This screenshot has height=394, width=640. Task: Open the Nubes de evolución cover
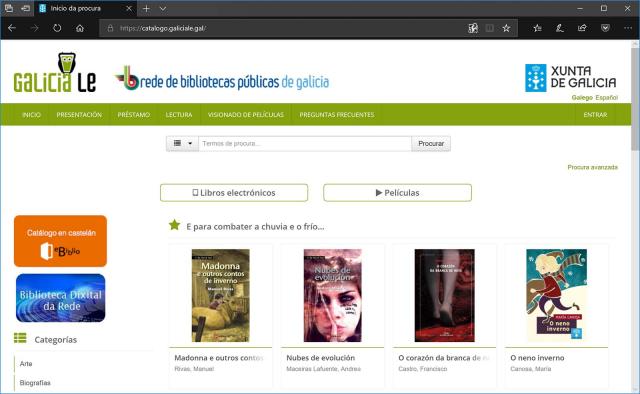coord(333,295)
